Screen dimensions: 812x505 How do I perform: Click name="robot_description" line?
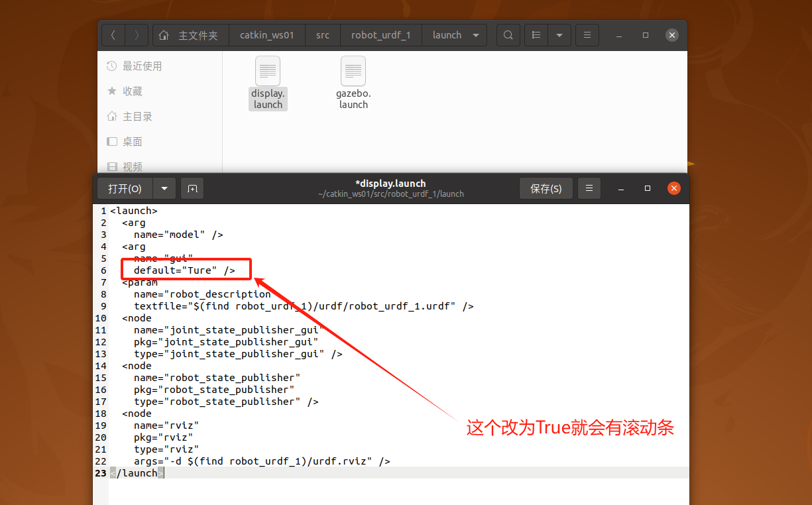tap(202, 294)
